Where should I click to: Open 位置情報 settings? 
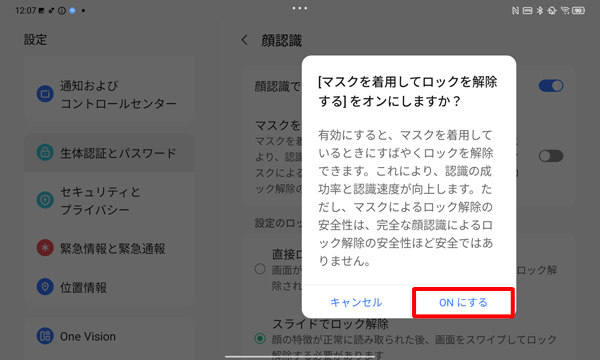[x=109, y=287]
